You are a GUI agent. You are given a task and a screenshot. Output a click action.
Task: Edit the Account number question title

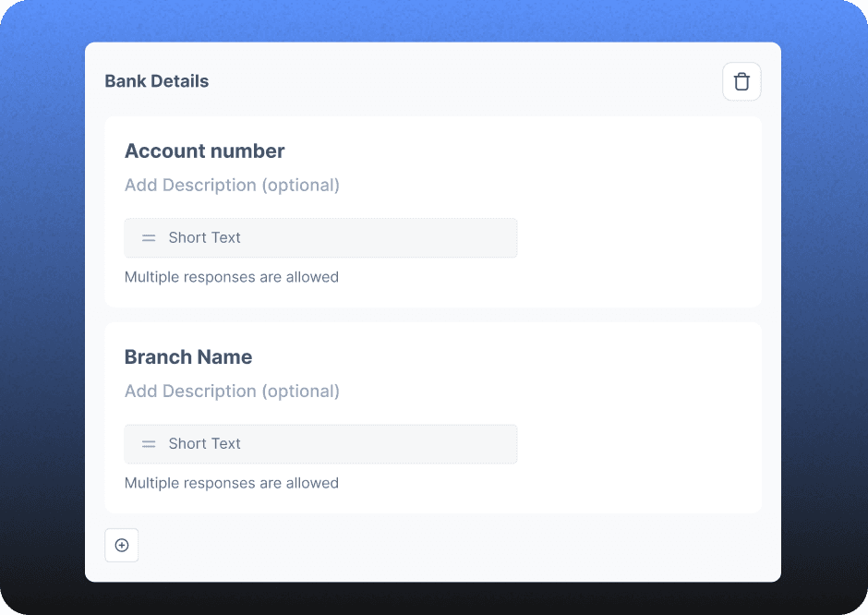pos(204,151)
